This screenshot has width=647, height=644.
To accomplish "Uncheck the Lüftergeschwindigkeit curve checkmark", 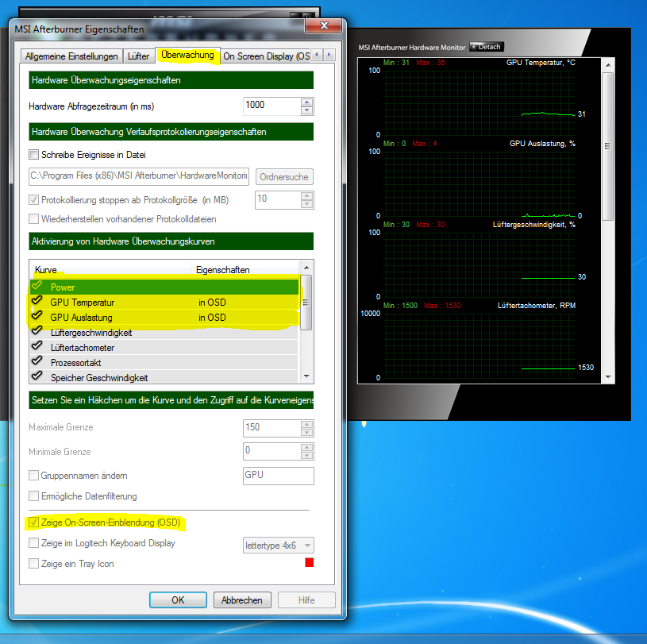I will coord(37,330).
